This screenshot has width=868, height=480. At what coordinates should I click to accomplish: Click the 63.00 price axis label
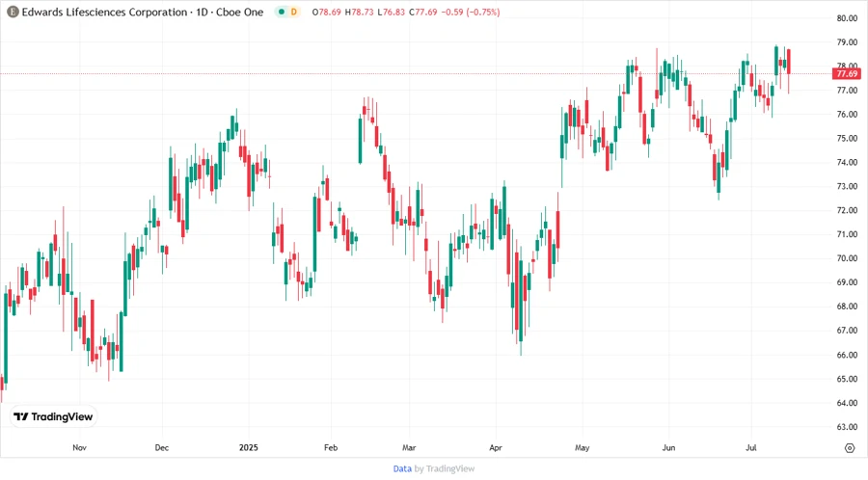click(847, 427)
